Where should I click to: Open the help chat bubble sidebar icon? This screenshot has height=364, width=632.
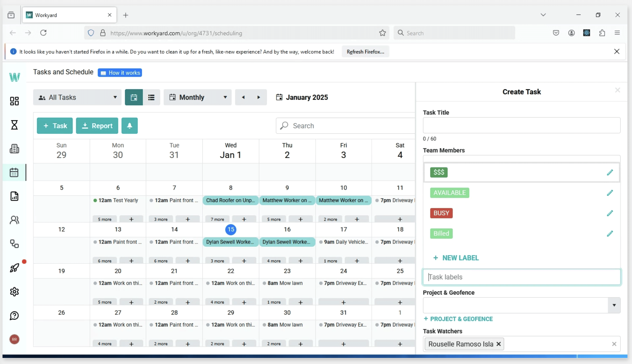(14, 315)
